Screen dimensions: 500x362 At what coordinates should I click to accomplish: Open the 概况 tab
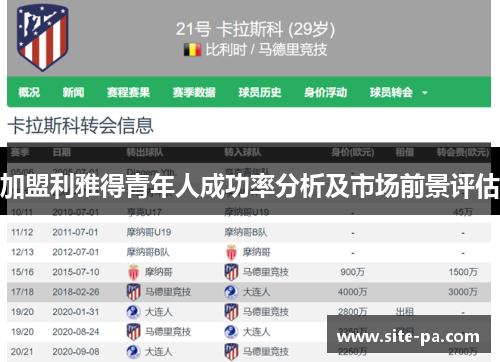point(29,92)
